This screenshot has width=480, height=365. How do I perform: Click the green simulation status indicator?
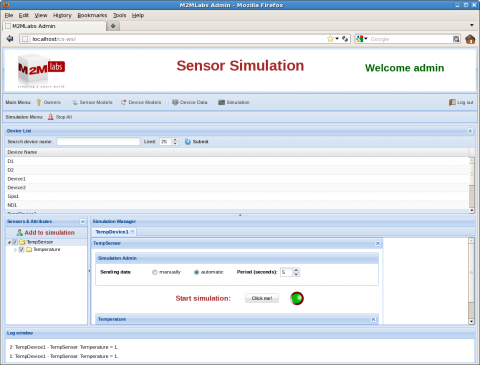(x=297, y=298)
